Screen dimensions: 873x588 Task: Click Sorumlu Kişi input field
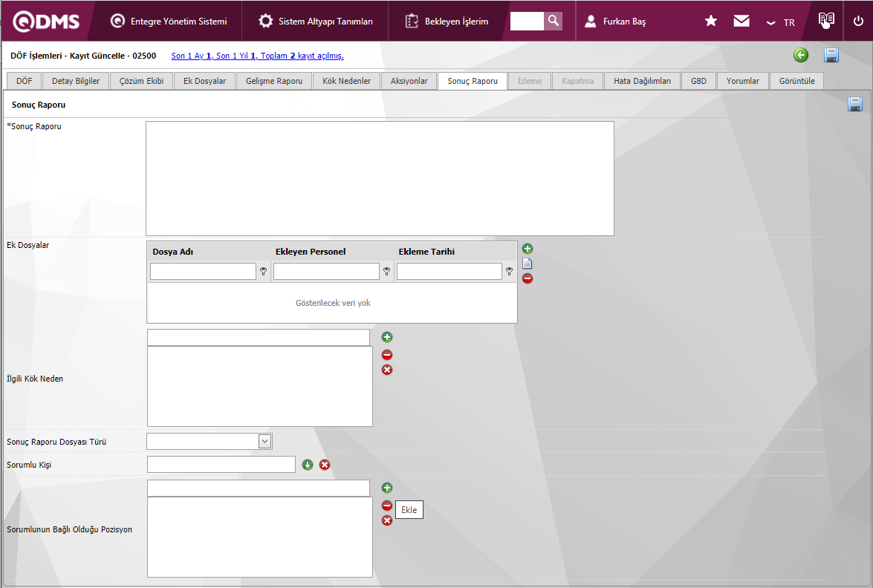(221, 465)
